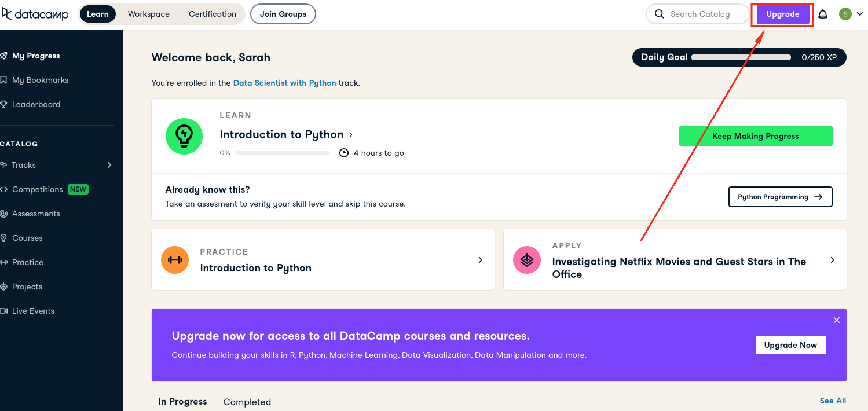
Task: Click the Leaderboard trophy icon
Action: [3, 104]
